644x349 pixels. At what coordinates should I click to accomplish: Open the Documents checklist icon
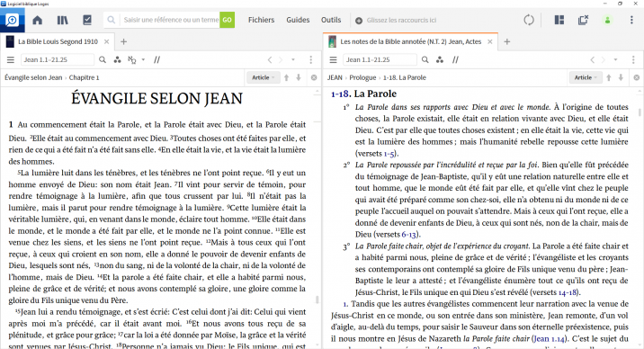(87, 20)
